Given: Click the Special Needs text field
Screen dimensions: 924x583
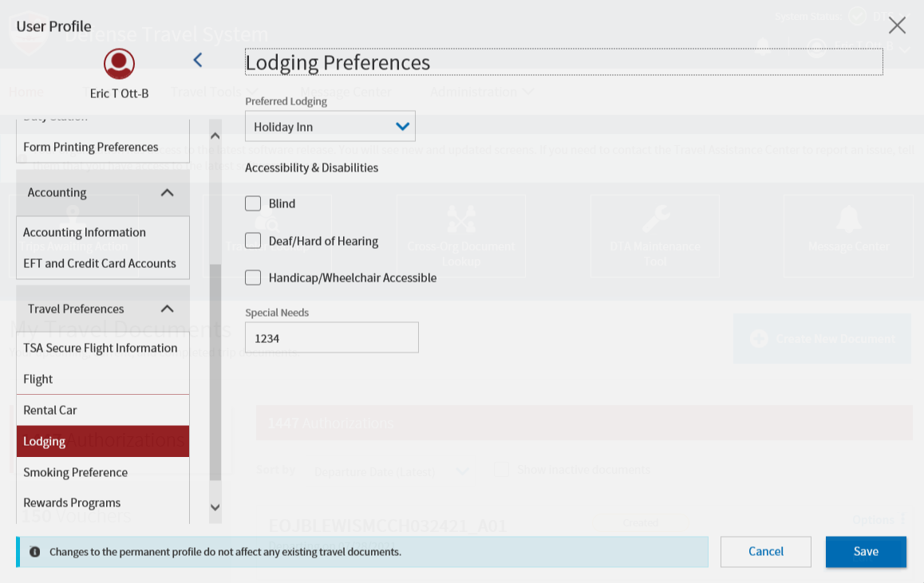Looking at the screenshot, I should pyautogui.click(x=331, y=337).
